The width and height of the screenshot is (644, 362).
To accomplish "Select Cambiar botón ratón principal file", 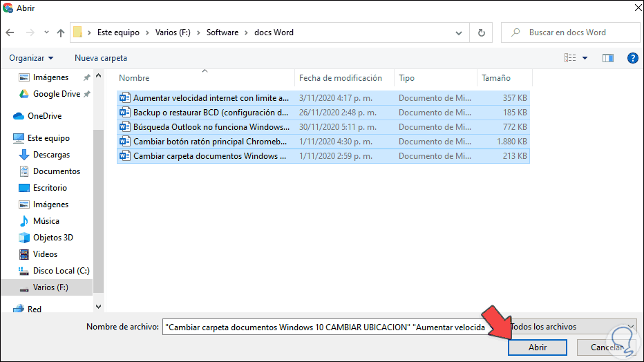I will (323, 142).
